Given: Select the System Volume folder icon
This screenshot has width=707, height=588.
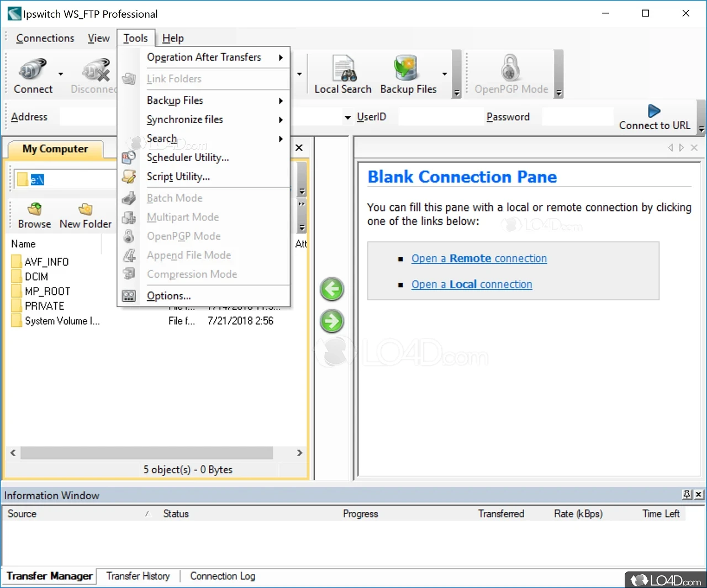Looking at the screenshot, I should pyautogui.click(x=17, y=321).
